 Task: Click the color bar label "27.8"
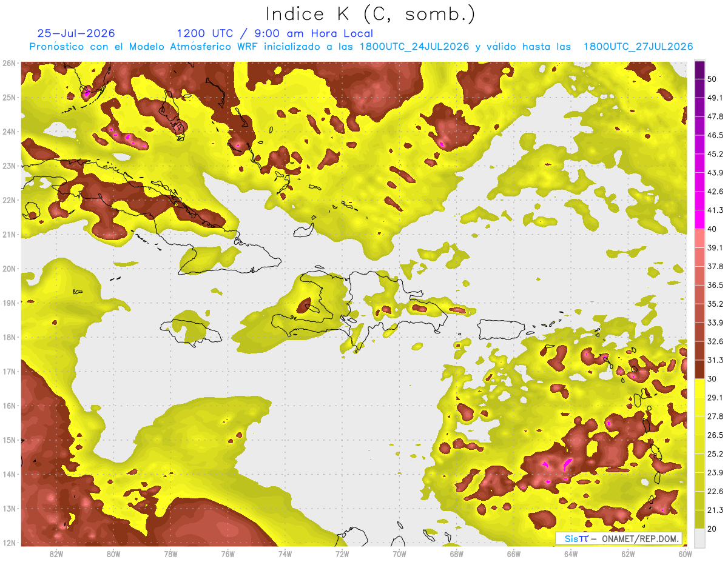[x=715, y=416]
